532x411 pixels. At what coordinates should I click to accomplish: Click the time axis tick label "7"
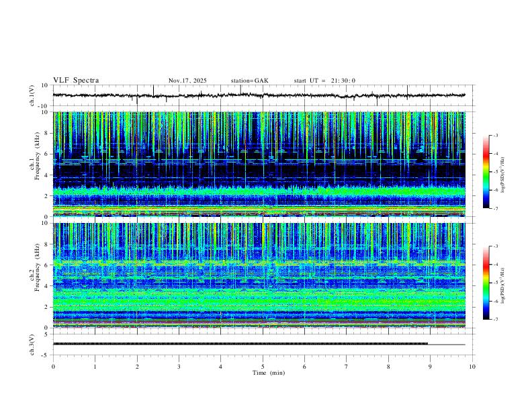tap(347, 367)
